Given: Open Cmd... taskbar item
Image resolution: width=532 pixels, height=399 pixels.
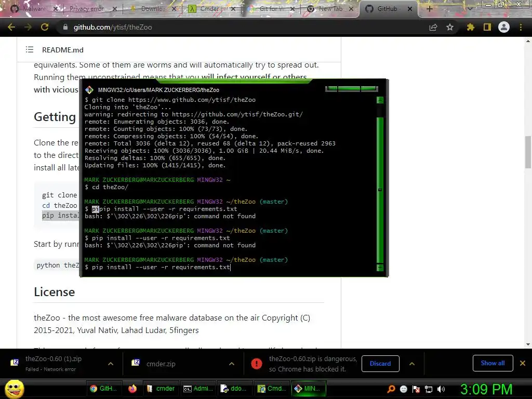Looking at the screenshot, I should tap(272, 389).
